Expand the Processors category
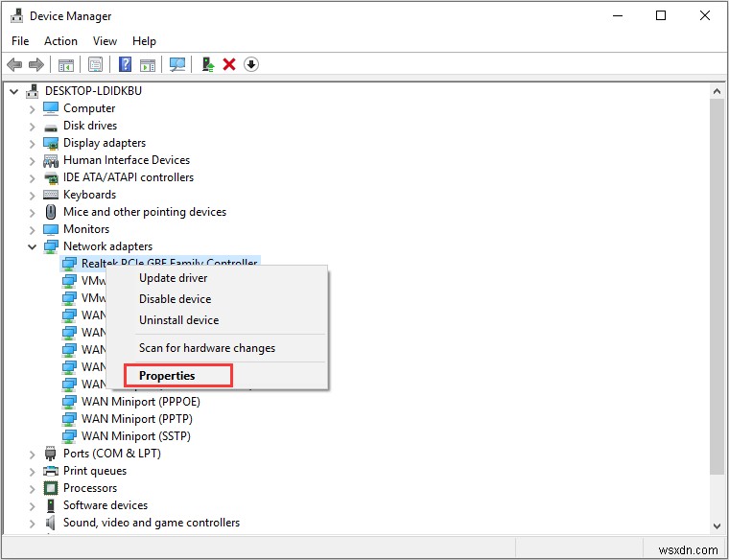729x560 pixels. 32,489
